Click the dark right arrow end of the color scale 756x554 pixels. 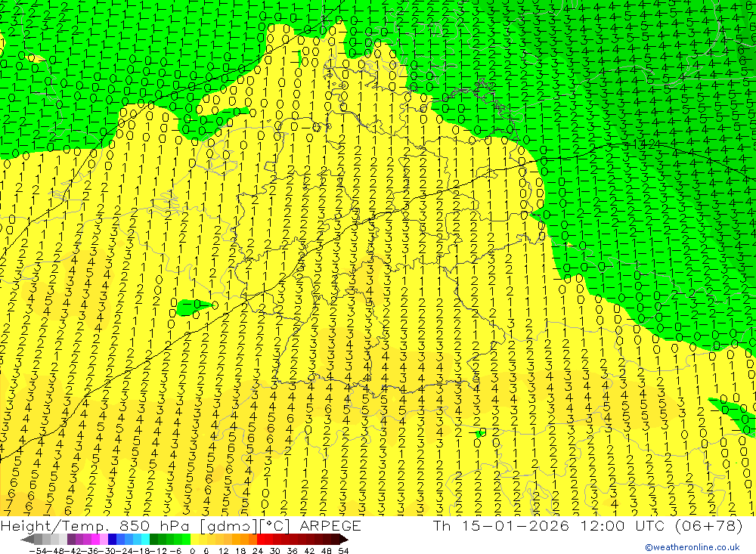tap(344, 540)
